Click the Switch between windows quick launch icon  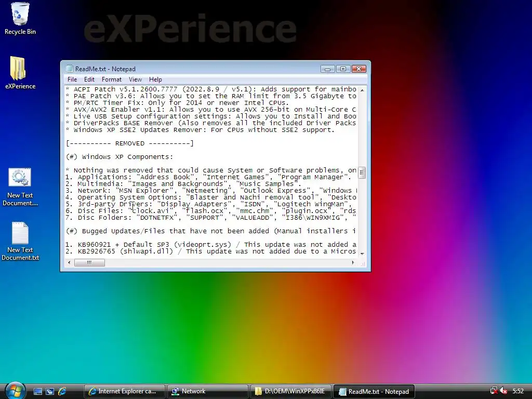point(50,391)
